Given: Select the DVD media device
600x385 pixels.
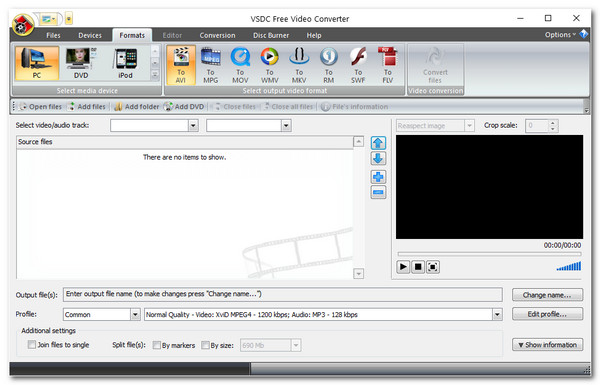Looking at the screenshot, I should tap(81, 63).
